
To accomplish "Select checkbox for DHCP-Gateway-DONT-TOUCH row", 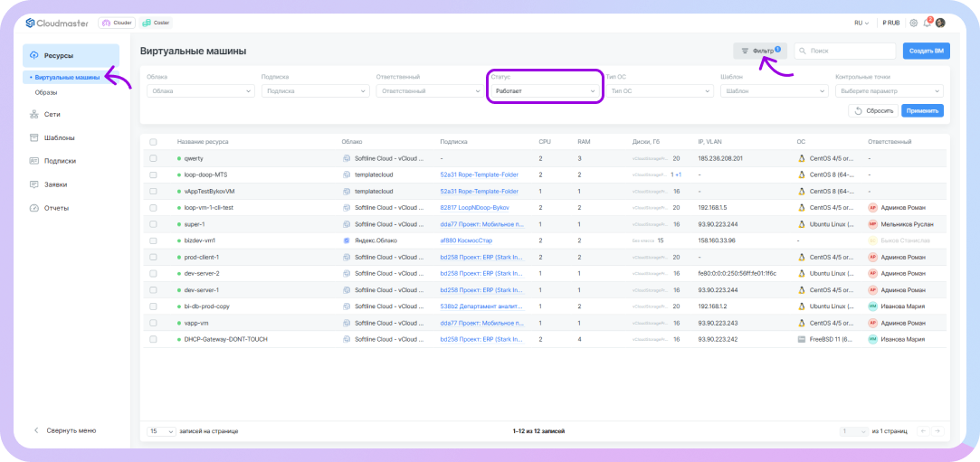I will [153, 339].
